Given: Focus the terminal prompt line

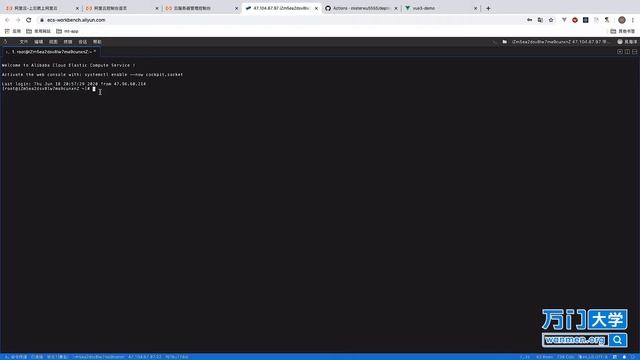Looking at the screenshot, I should point(49,89).
